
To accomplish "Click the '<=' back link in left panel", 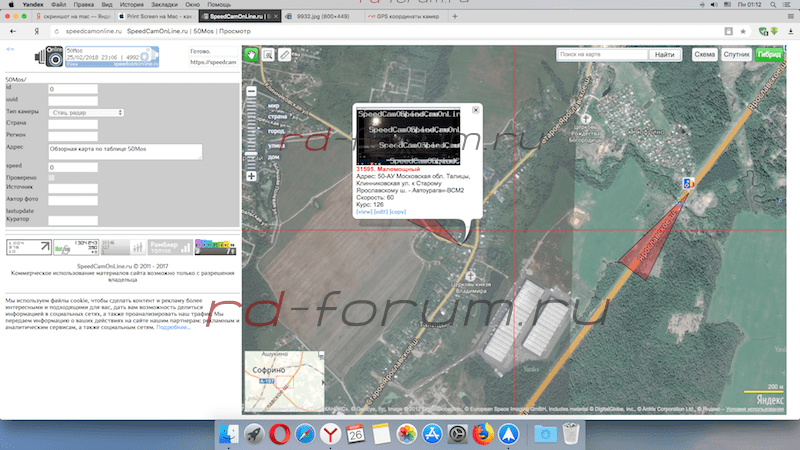I will tap(10, 49).
